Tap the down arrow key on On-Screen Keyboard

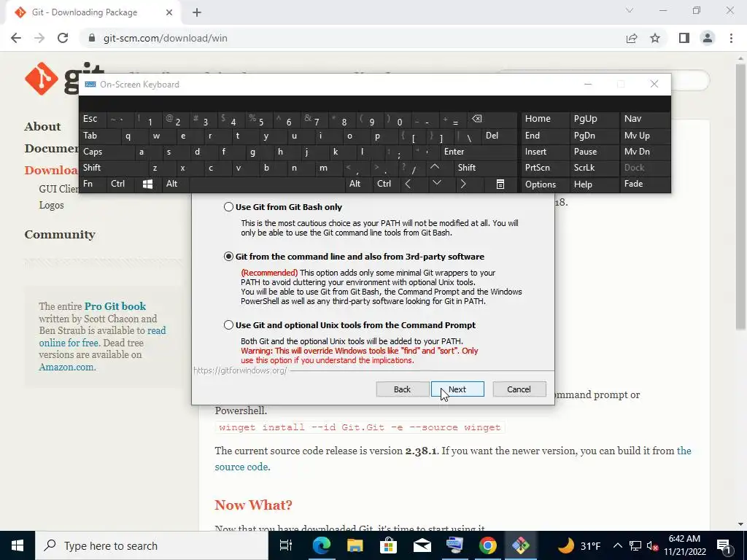point(437,183)
